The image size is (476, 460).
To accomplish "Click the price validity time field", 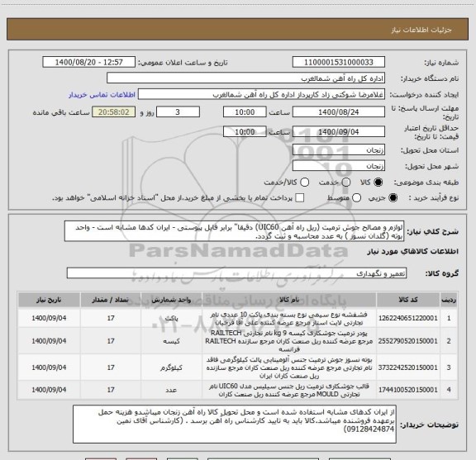I will (245, 131).
